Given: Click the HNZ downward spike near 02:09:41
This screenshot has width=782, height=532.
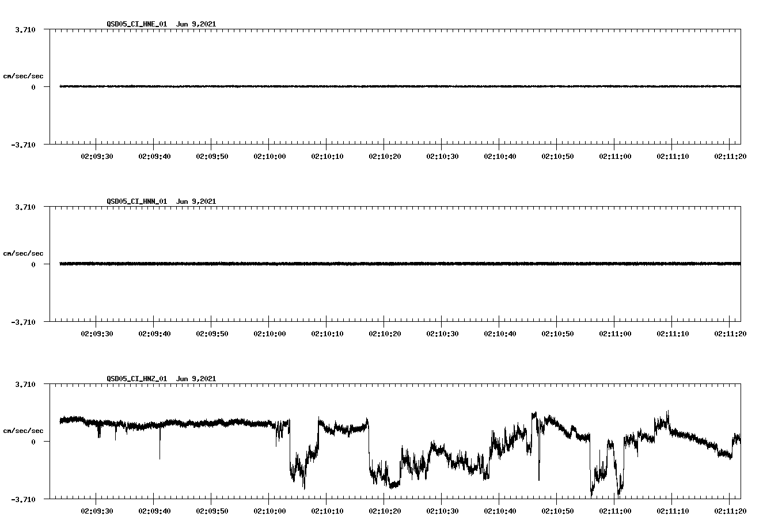Looking at the screenshot, I should coord(160,443).
